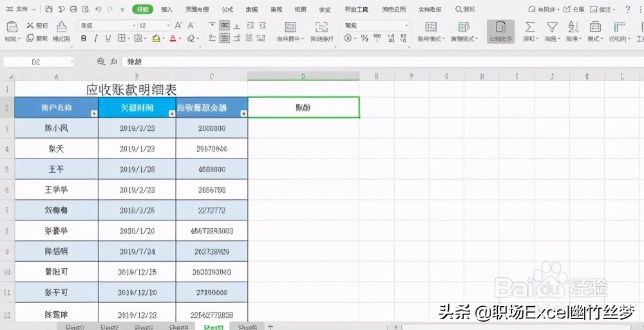
Task: Click the Sum sigma icon
Action: click(530, 28)
